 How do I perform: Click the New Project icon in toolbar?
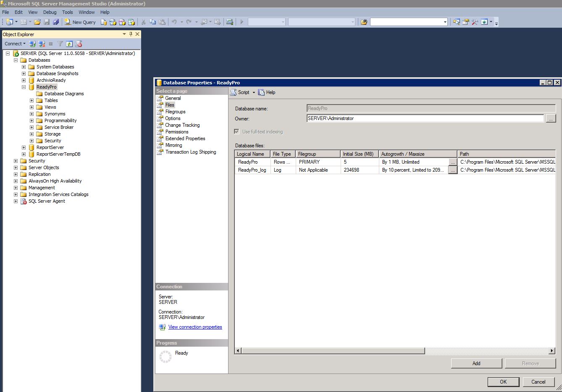[x=9, y=22]
